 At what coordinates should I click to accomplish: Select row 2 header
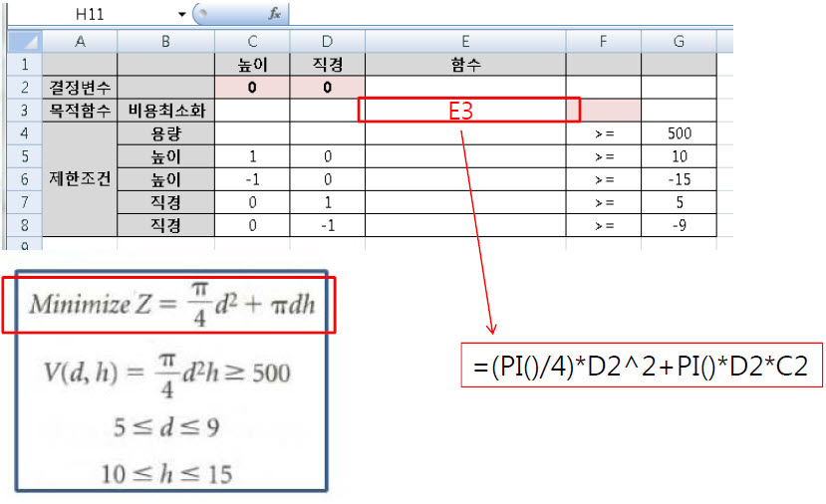tap(25, 87)
